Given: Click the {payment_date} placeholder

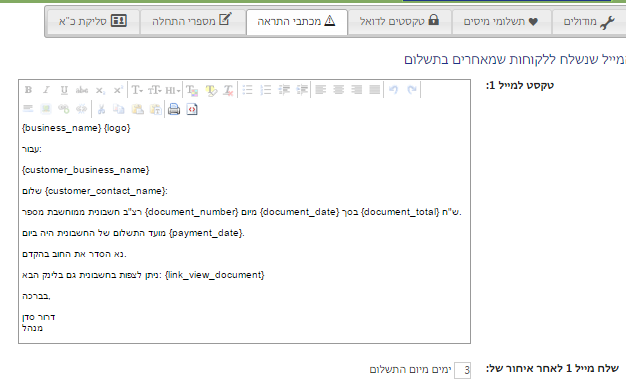Looking at the screenshot, I should click(206, 233).
